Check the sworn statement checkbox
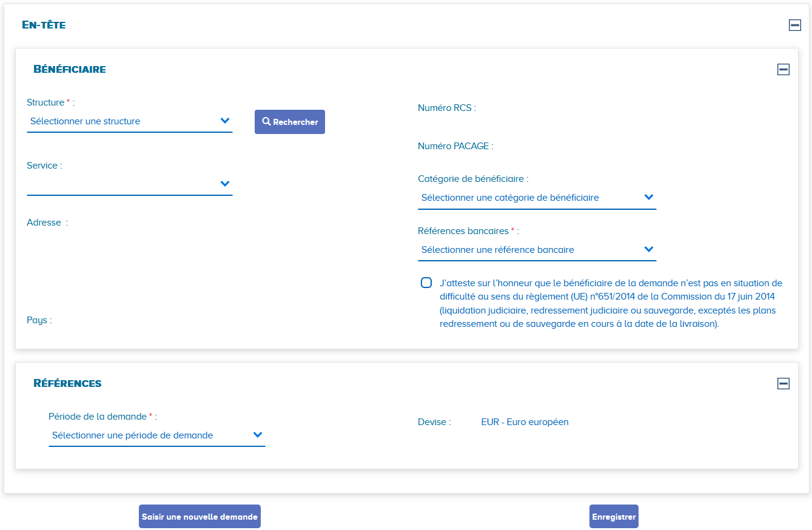 click(x=426, y=283)
